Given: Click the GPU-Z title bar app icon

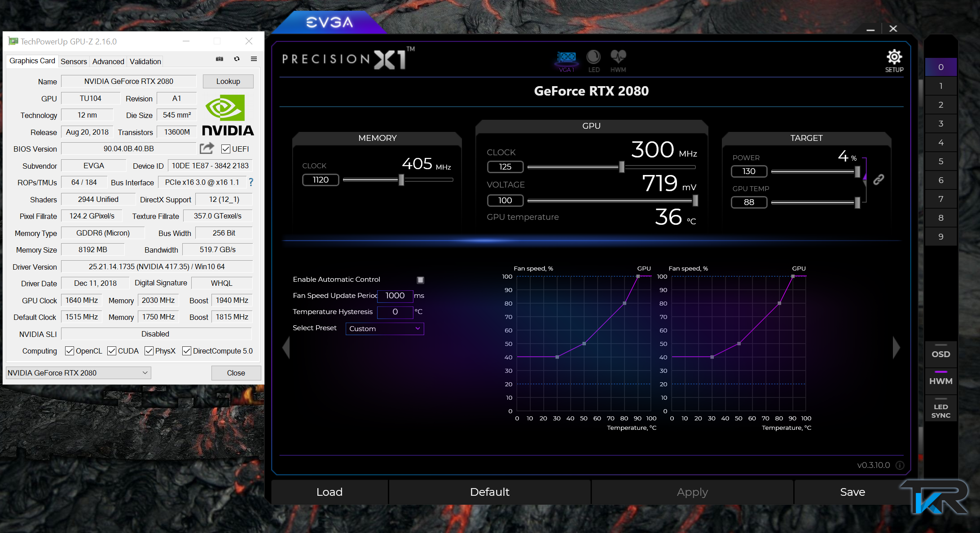Looking at the screenshot, I should pyautogui.click(x=13, y=41).
